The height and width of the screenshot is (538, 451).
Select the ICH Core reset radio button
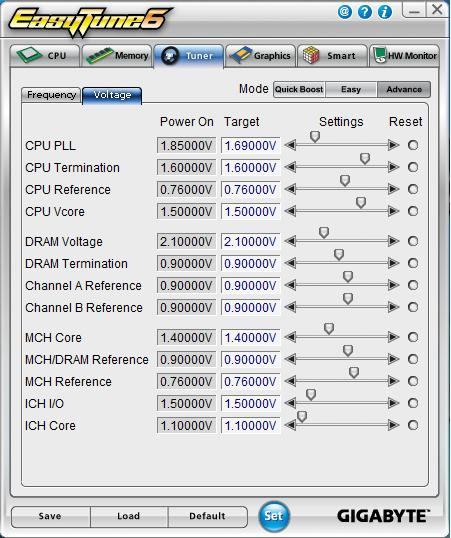[413, 425]
